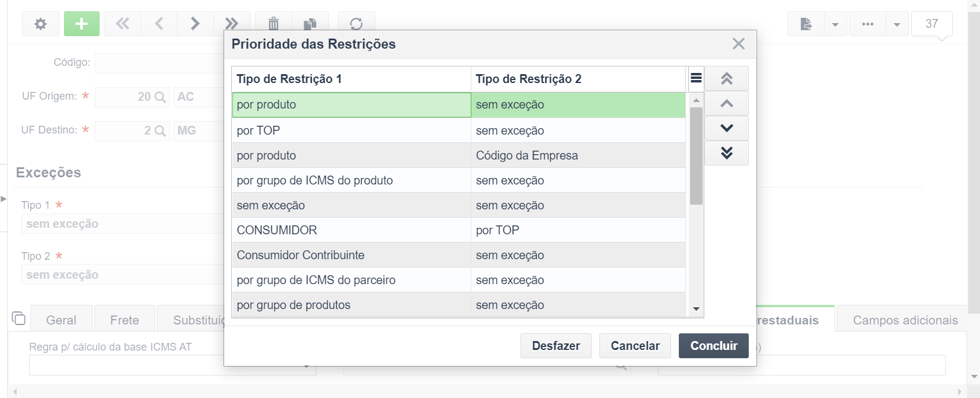Move selected restriction up one position
Image resolution: width=980 pixels, height=398 pixels.
pyautogui.click(x=726, y=103)
